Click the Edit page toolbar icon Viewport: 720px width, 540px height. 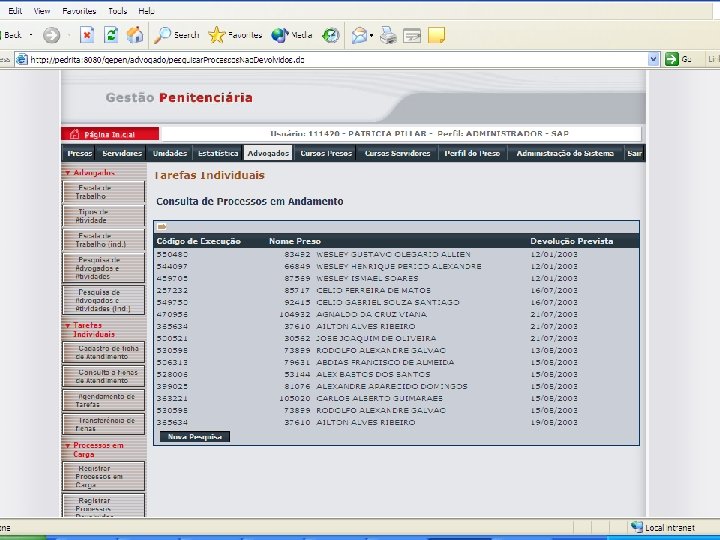click(412, 35)
